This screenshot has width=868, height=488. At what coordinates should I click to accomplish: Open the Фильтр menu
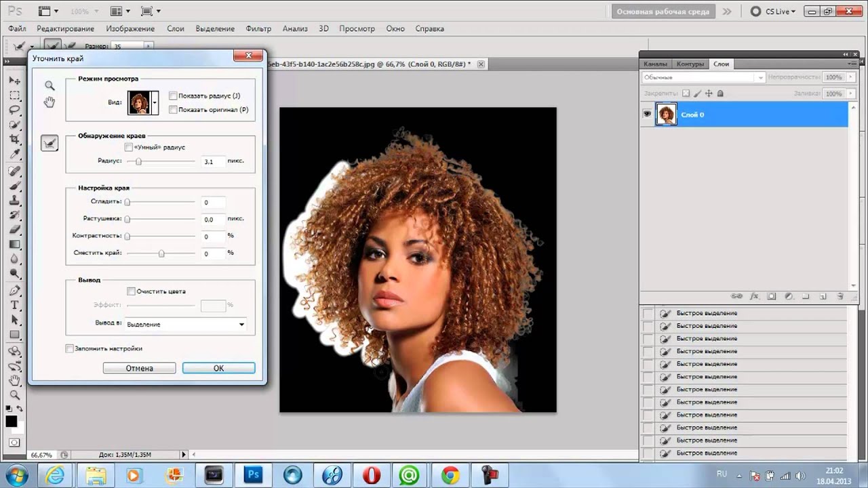pyautogui.click(x=258, y=29)
